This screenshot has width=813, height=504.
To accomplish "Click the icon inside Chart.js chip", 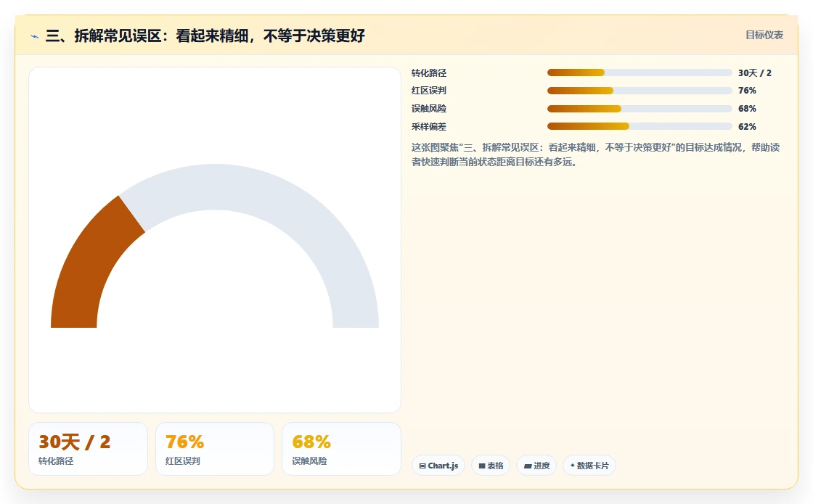I will (422, 466).
